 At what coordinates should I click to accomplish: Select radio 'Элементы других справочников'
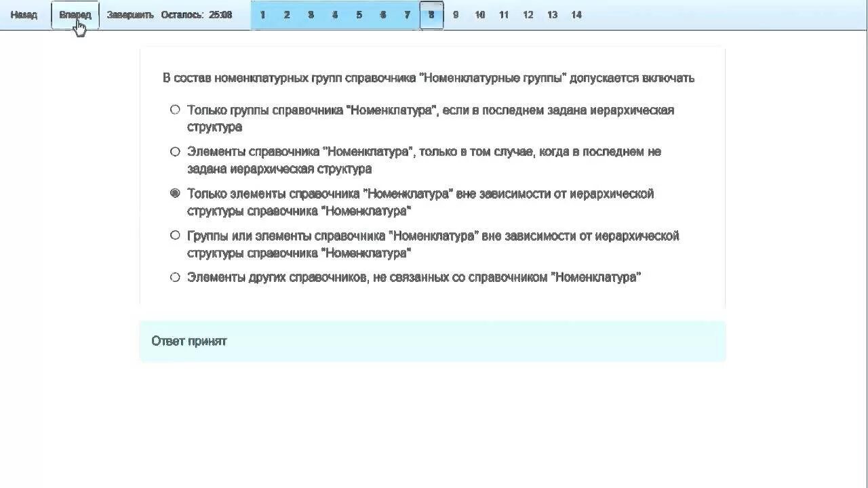pyautogui.click(x=175, y=277)
